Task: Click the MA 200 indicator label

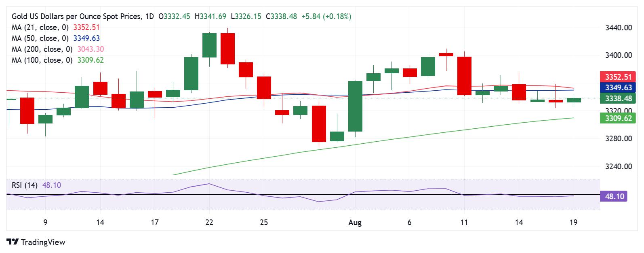Action: pyautogui.click(x=58, y=49)
